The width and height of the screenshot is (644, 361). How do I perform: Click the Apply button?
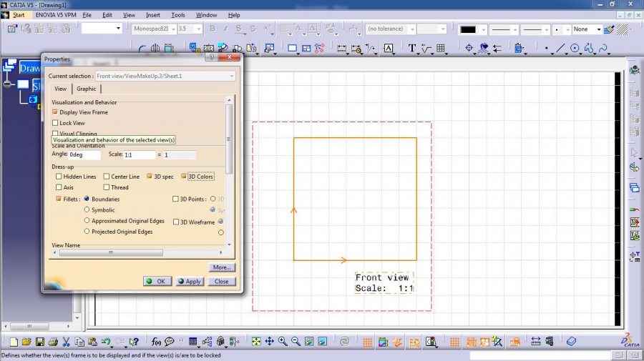[190, 282]
